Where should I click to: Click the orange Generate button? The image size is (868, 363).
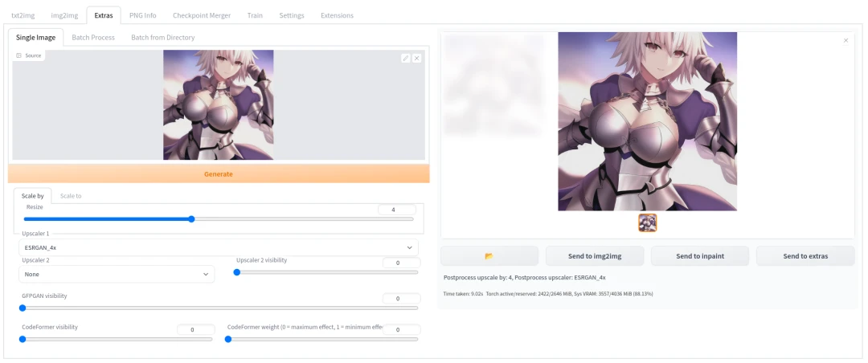point(219,173)
